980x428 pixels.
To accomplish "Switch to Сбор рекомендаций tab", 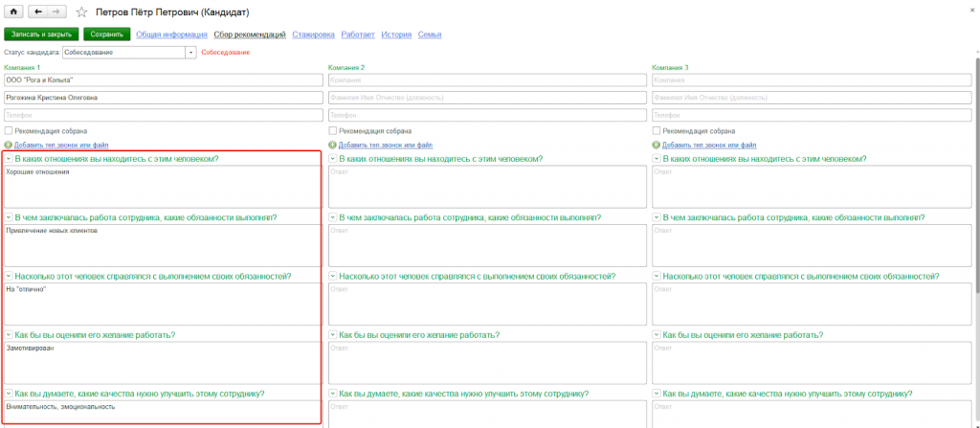I will click(x=250, y=34).
